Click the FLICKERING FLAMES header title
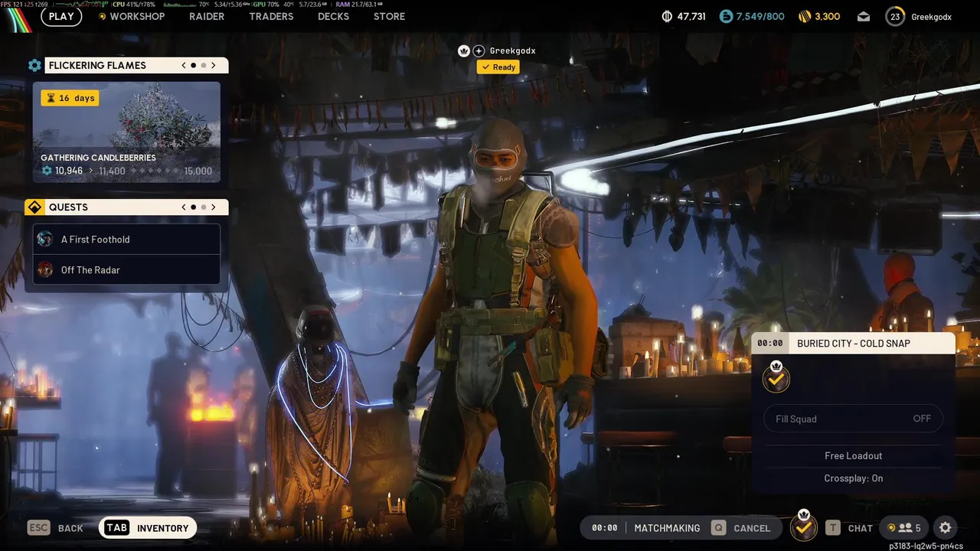Image resolution: width=980 pixels, height=551 pixels. 97,66
